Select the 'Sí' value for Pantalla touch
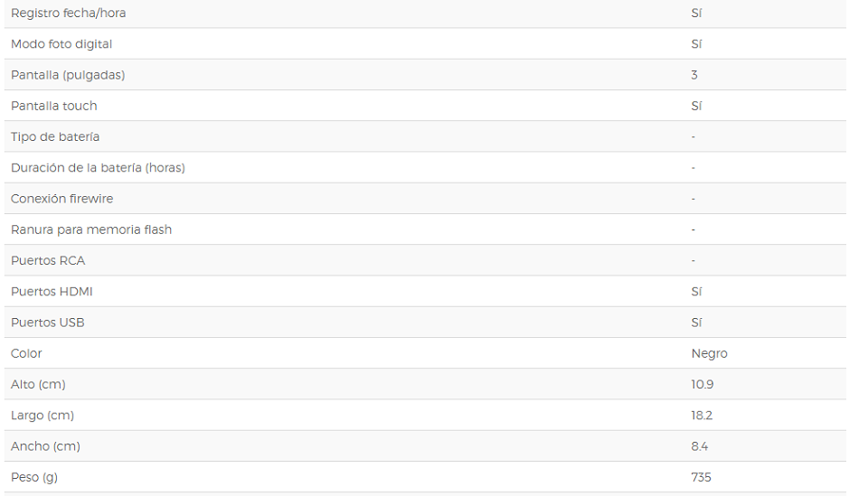The image size is (868, 496). [x=696, y=106]
